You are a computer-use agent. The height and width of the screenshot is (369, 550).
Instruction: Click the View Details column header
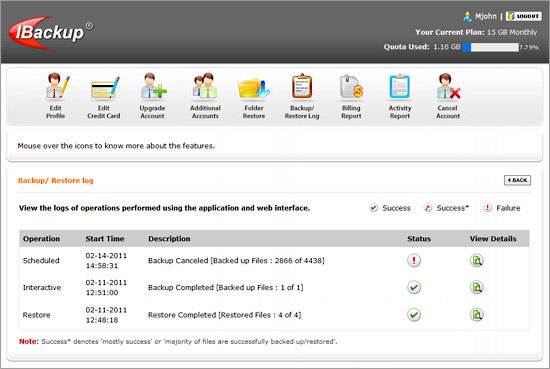[x=493, y=239]
